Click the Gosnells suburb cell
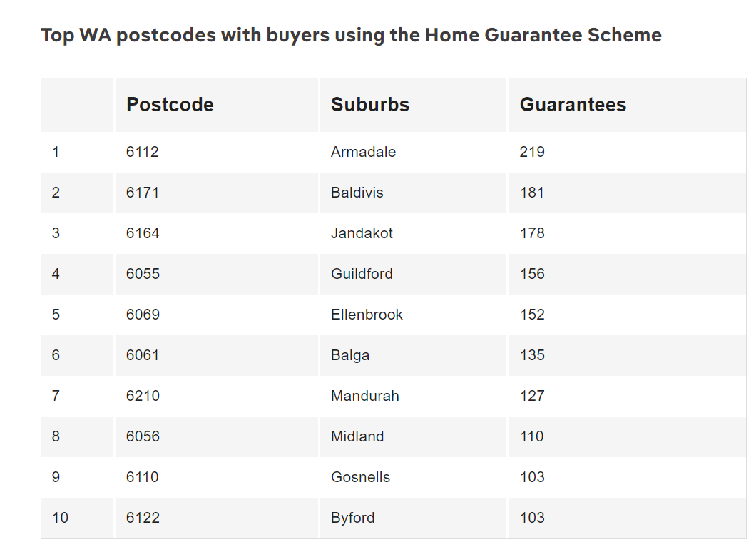The width and height of the screenshot is (756, 557). [x=360, y=477]
